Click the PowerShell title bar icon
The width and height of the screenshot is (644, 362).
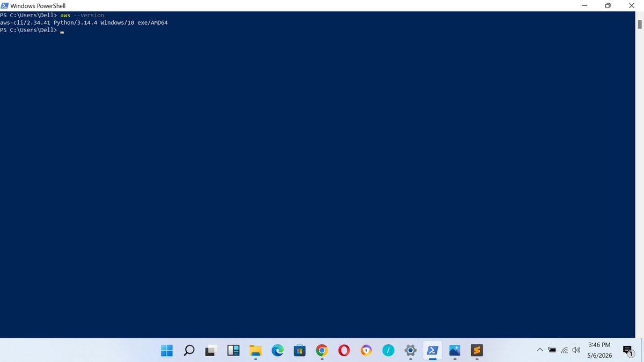[x=5, y=5]
